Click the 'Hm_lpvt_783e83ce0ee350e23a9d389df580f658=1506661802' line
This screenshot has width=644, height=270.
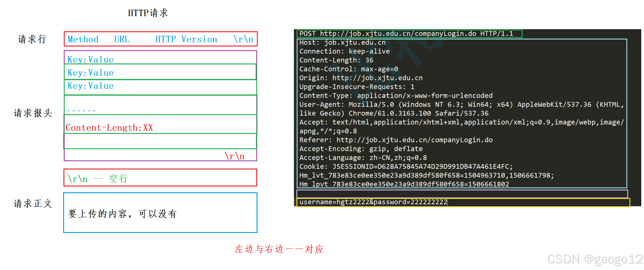click(404, 184)
